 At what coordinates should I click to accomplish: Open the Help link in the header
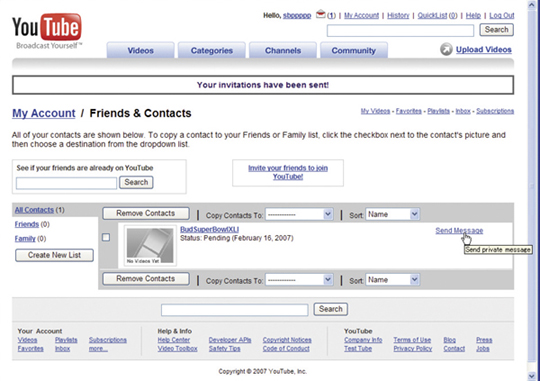click(473, 16)
